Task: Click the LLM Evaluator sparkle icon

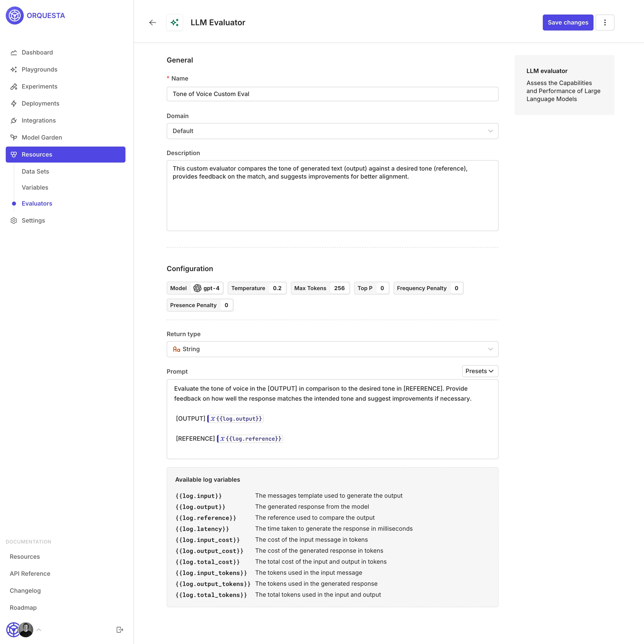Action: tap(175, 22)
